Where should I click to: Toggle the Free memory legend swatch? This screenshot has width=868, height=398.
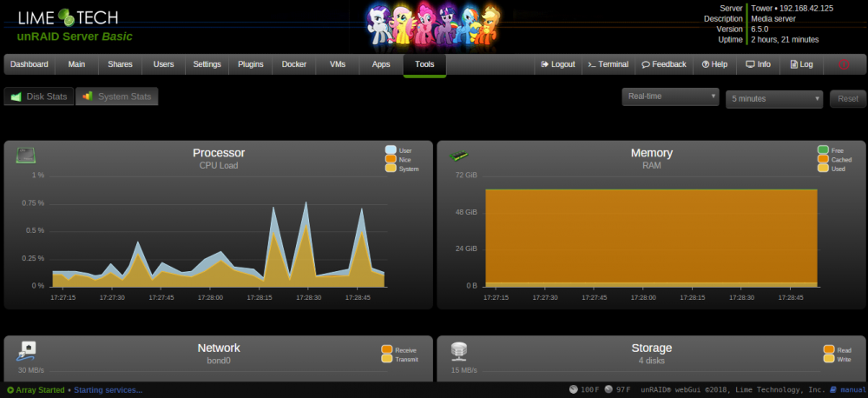(x=823, y=150)
